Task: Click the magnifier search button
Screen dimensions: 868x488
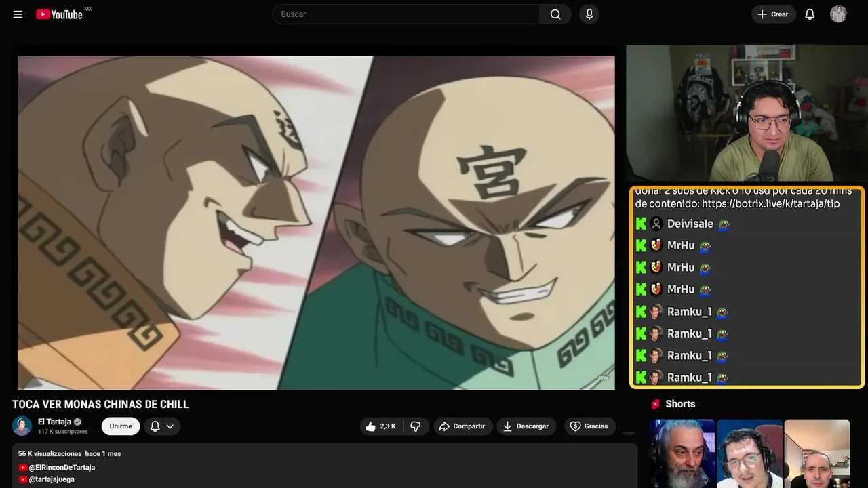Action: pyautogui.click(x=555, y=14)
